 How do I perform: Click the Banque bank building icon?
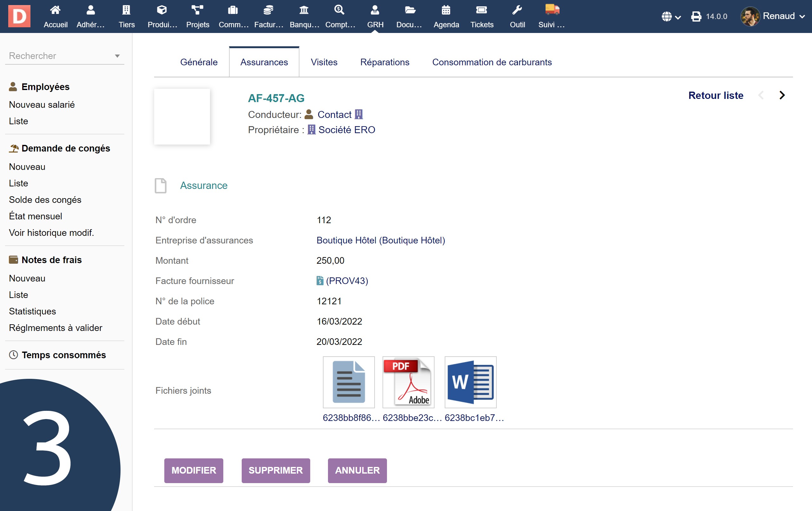pyautogui.click(x=304, y=10)
